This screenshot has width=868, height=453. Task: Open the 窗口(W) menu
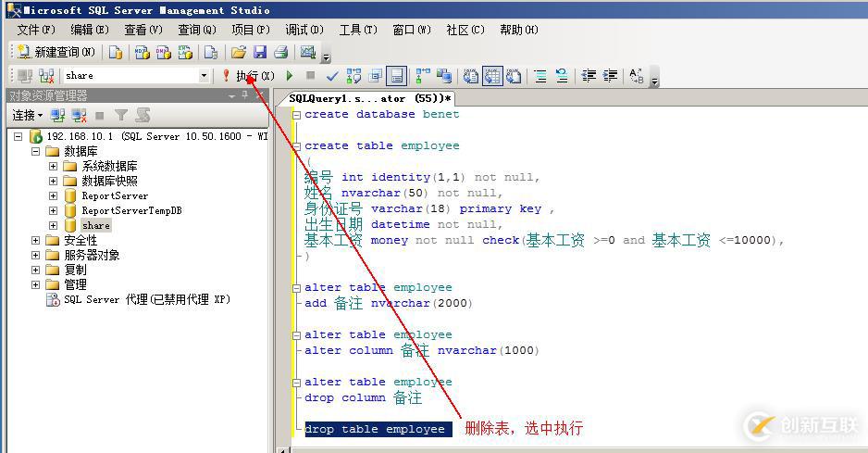(412, 30)
